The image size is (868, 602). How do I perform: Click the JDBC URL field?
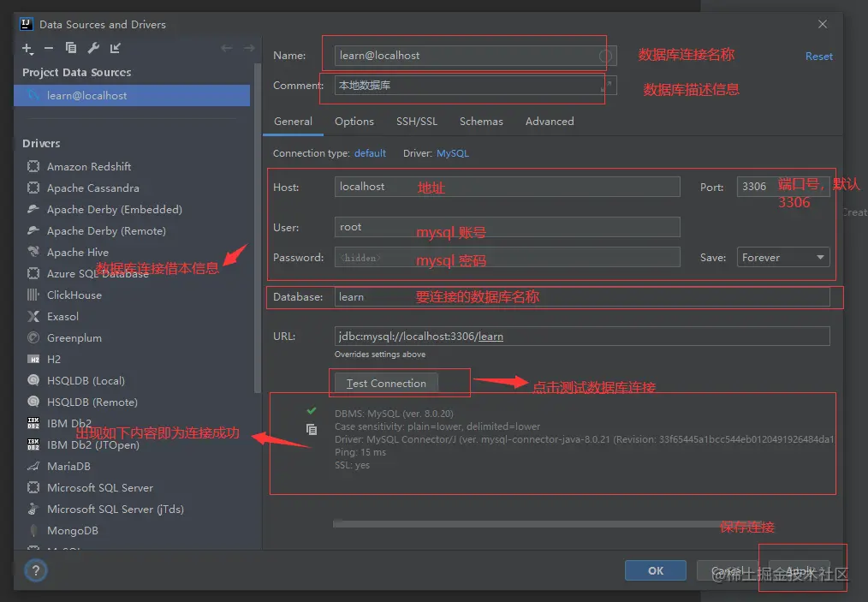pyautogui.click(x=582, y=337)
